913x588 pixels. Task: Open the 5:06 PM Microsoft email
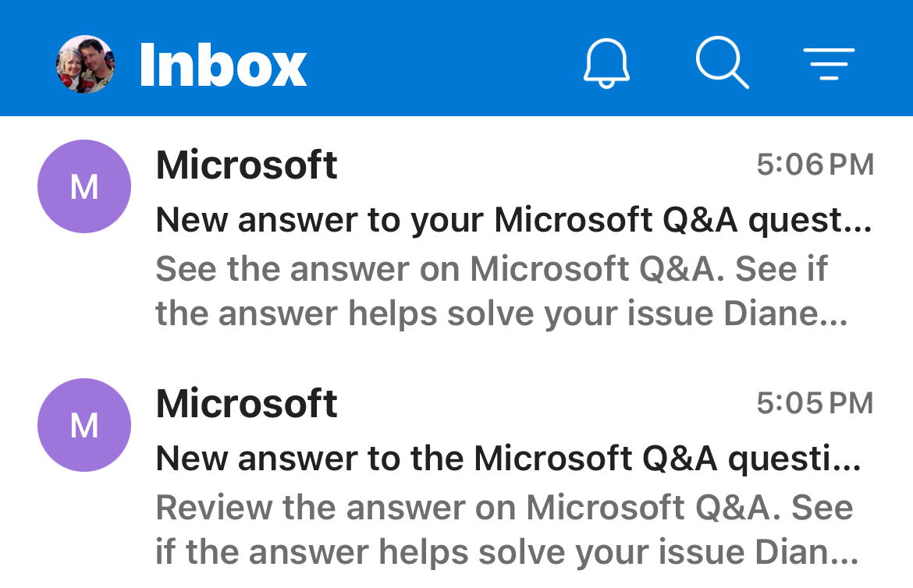(x=456, y=239)
